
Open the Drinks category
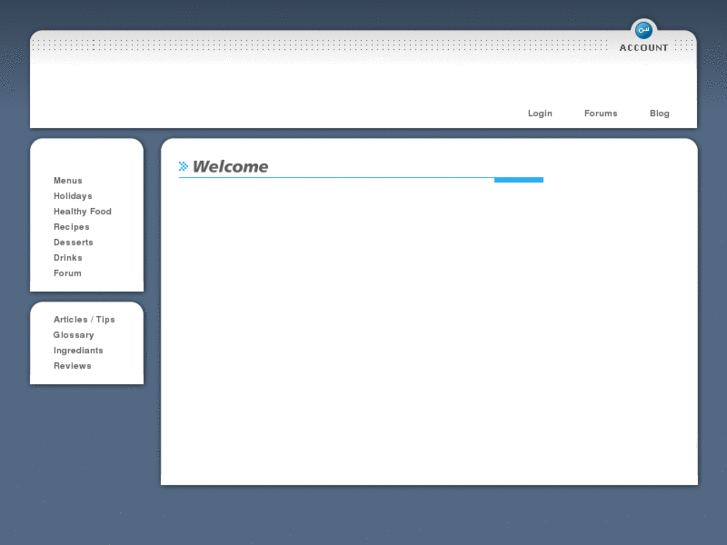point(68,257)
